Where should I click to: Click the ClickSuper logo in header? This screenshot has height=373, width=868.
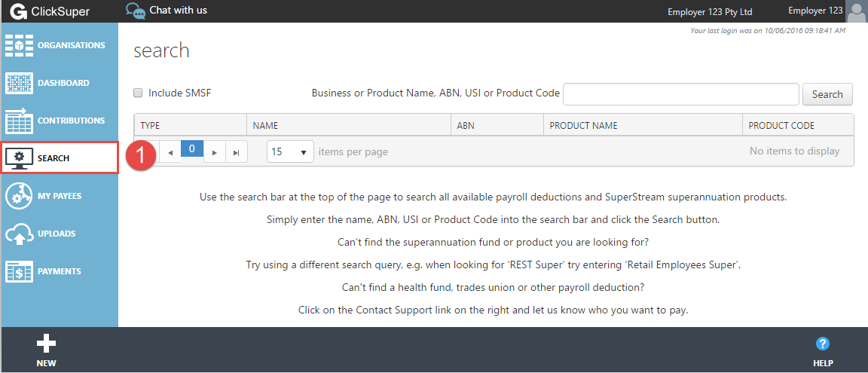click(x=50, y=11)
